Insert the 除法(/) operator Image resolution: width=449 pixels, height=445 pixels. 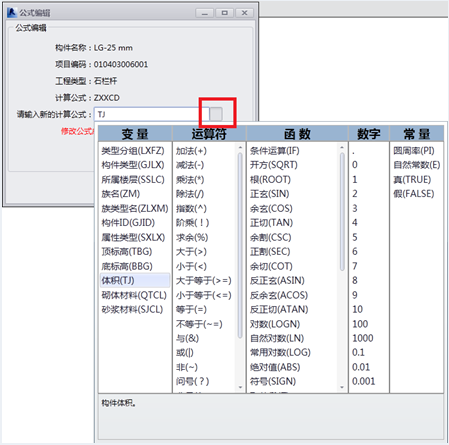pyautogui.click(x=190, y=194)
